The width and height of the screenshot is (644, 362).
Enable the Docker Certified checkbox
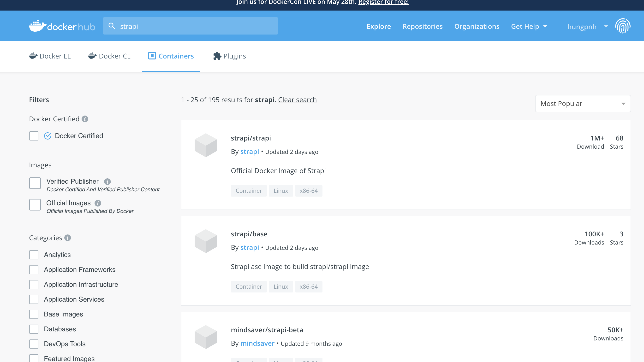(x=34, y=136)
